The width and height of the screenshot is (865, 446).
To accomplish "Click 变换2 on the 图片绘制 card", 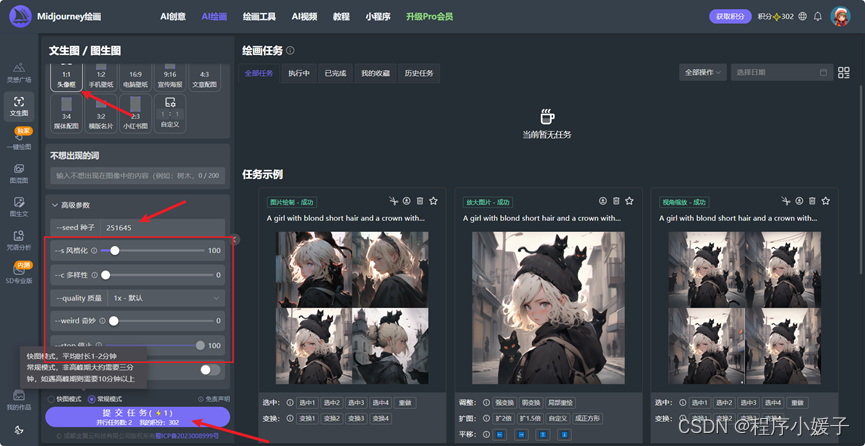I will point(330,418).
